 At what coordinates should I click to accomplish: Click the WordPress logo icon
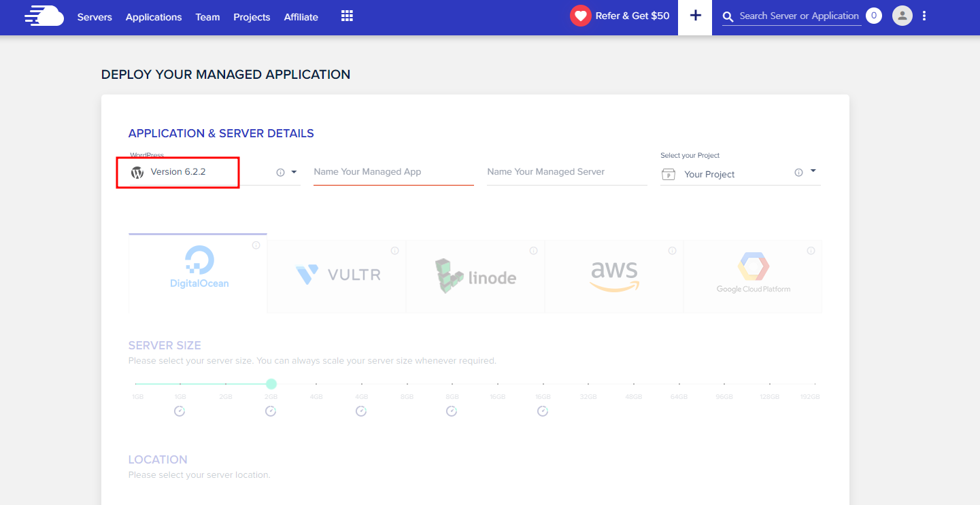[137, 173]
